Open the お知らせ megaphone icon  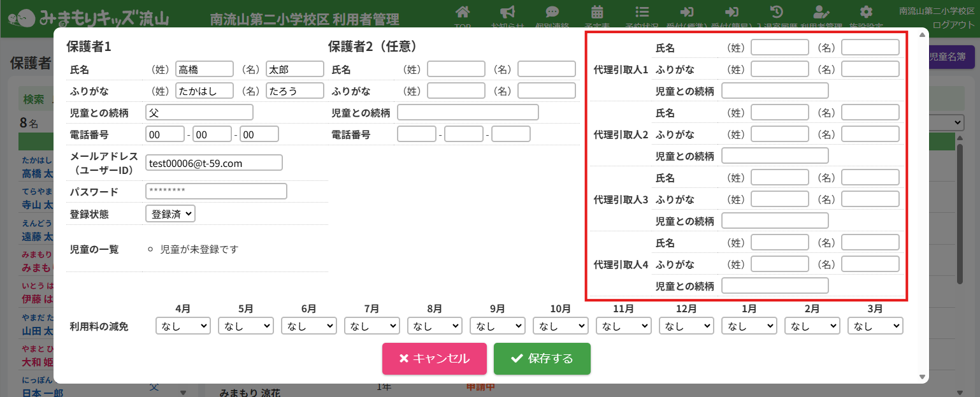[507, 12]
